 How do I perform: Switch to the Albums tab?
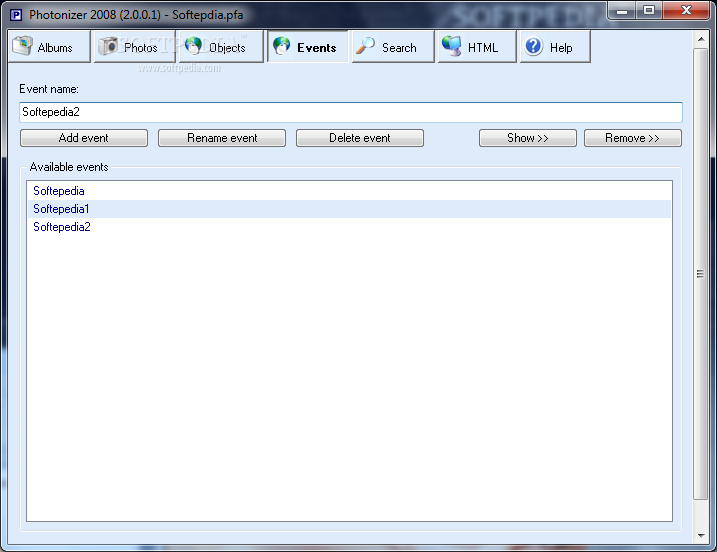[x=49, y=46]
